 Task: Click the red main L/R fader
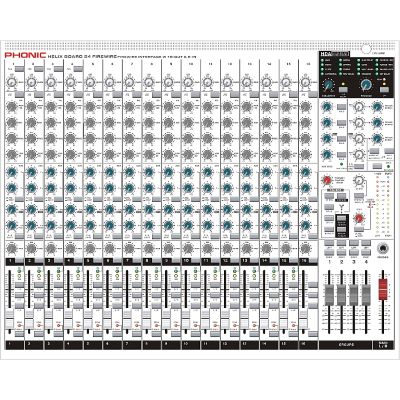383,289
